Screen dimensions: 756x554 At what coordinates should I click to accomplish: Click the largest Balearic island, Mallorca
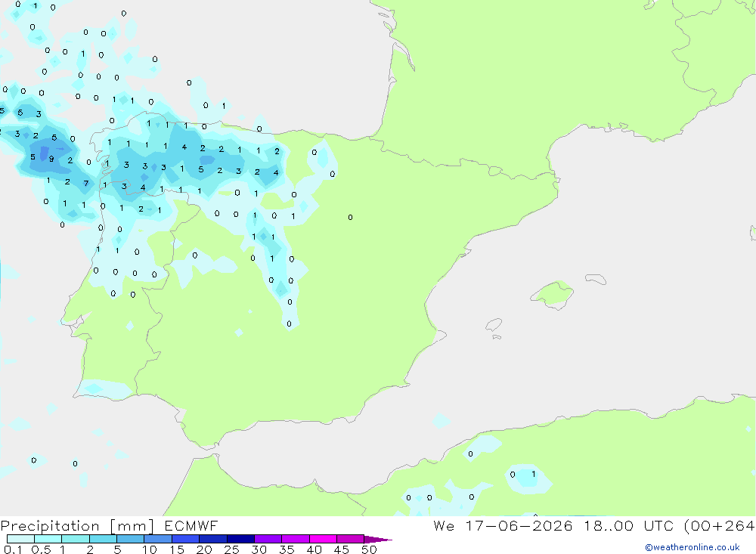[x=552, y=294]
